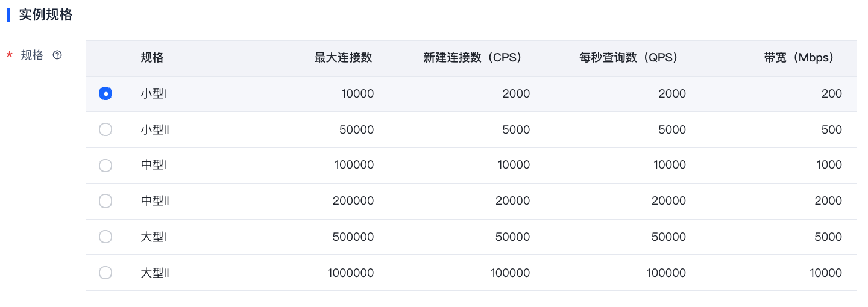Image resolution: width=868 pixels, height=307 pixels.
Task: Click the 200 bandwidth value for 小型I
Action: click(832, 93)
